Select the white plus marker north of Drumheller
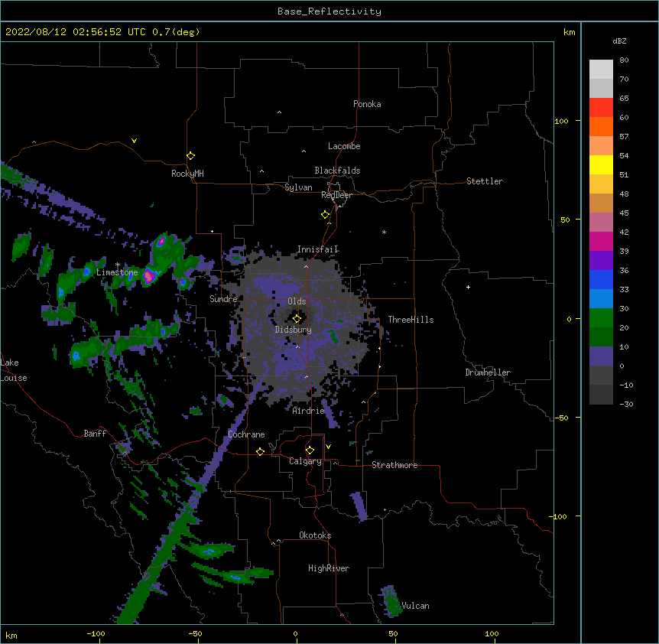Image resolution: width=659 pixels, height=644 pixels. point(468,287)
